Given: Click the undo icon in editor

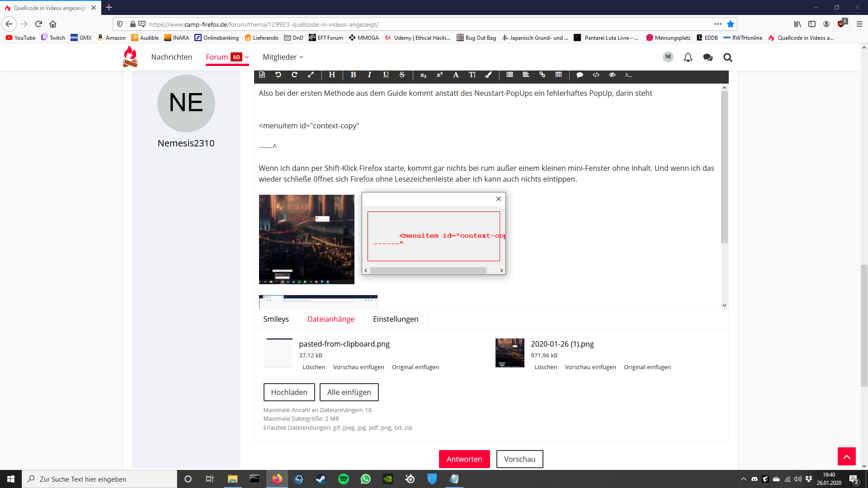Looking at the screenshot, I should 278,75.
